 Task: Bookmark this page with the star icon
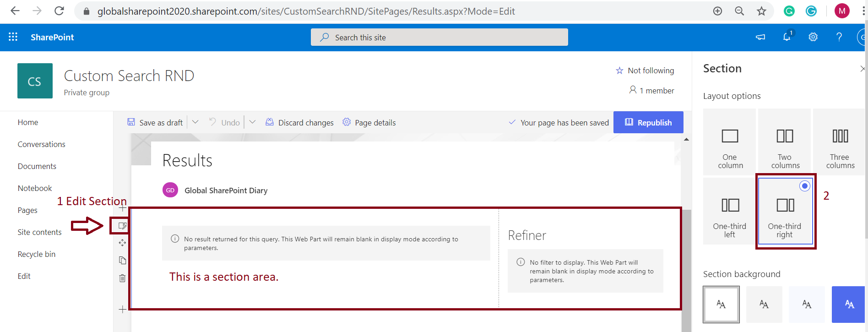(x=761, y=11)
